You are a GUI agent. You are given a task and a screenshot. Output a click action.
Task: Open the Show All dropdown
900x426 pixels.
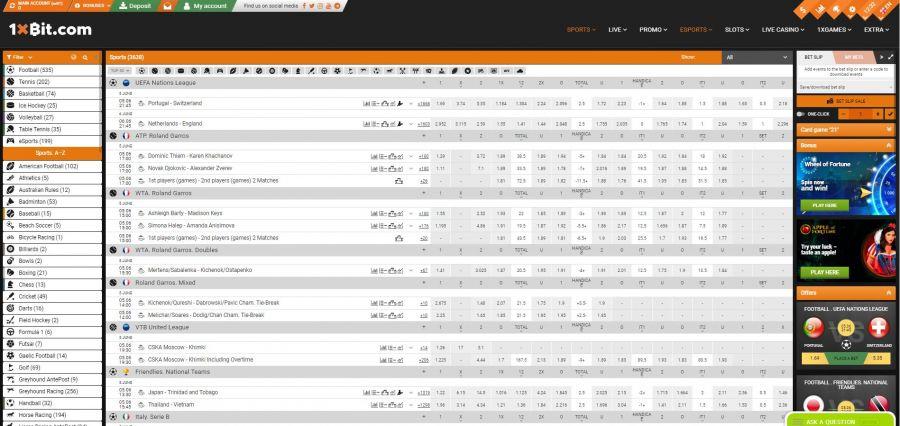[x=757, y=57]
